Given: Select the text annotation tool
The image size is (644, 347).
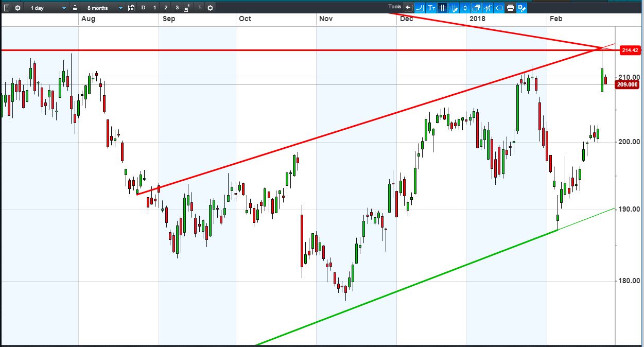Looking at the screenshot, I should (431, 8).
